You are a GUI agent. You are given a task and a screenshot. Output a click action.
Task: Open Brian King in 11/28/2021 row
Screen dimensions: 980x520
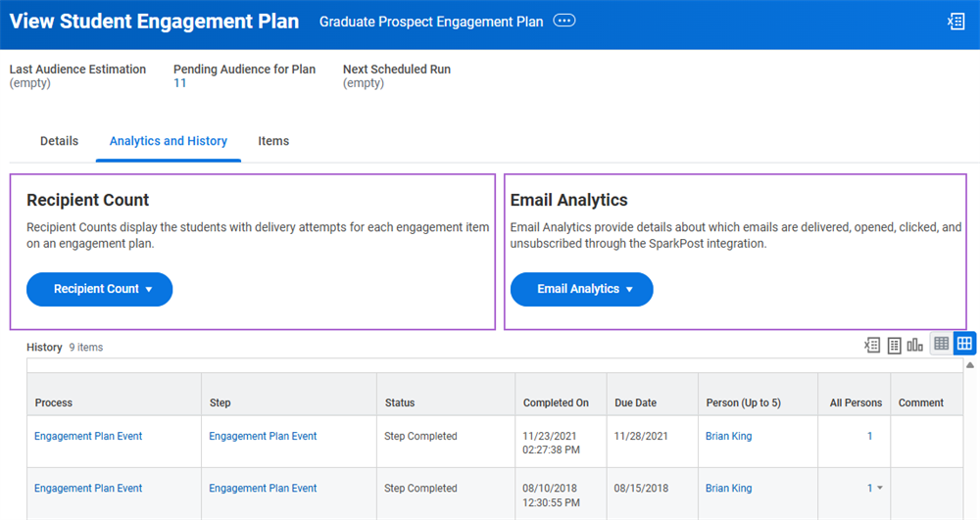pyautogui.click(x=729, y=436)
